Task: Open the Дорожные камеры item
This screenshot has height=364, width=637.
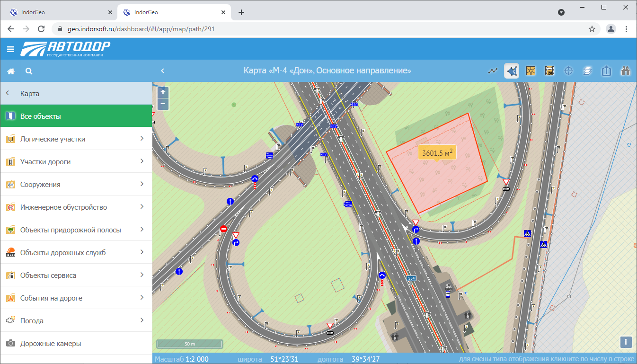Action: [76, 344]
